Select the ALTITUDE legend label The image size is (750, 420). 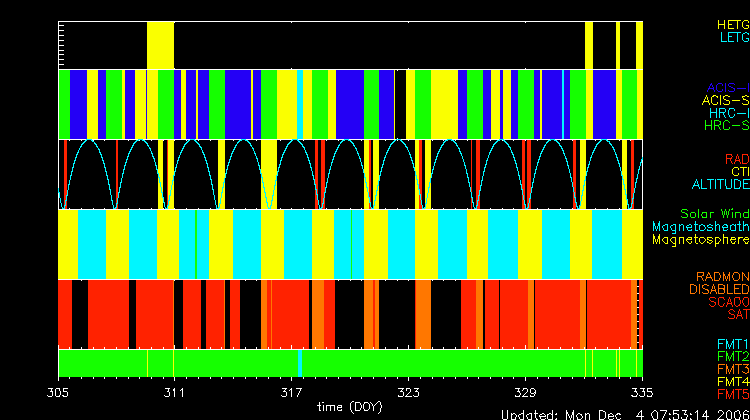[720, 185]
